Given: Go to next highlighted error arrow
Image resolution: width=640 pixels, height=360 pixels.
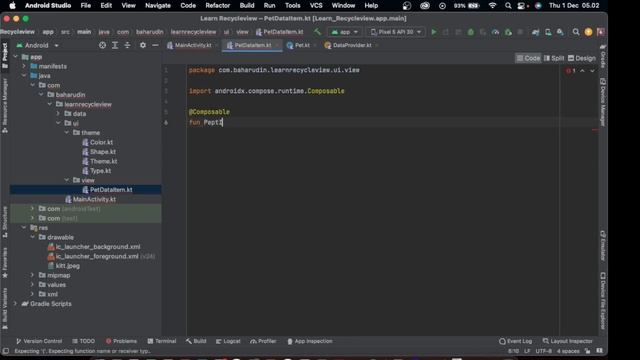Looking at the screenshot, I should [592, 71].
